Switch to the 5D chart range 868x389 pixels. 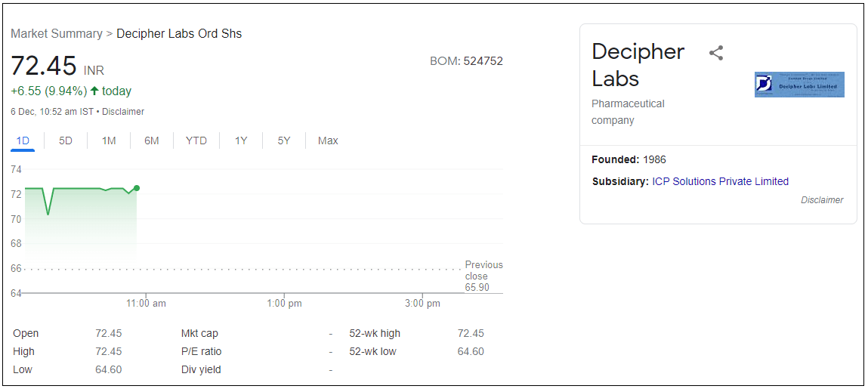click(x=66, y=140)
